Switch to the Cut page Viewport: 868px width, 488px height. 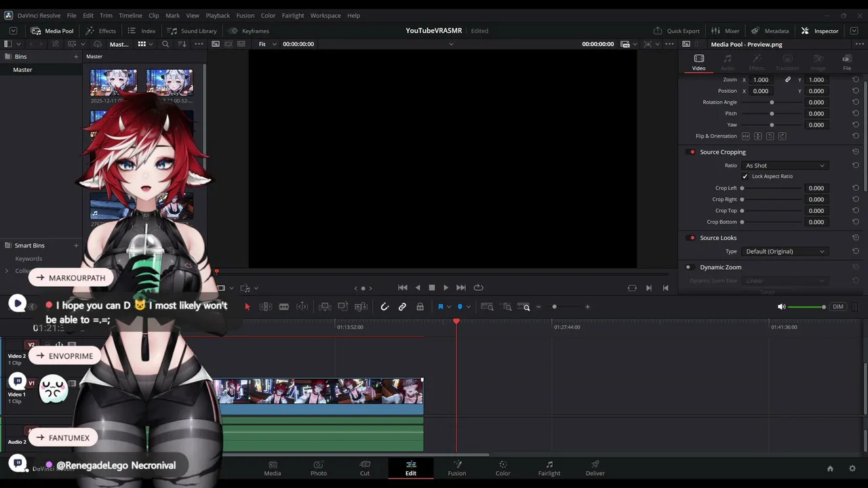point(365,468)
